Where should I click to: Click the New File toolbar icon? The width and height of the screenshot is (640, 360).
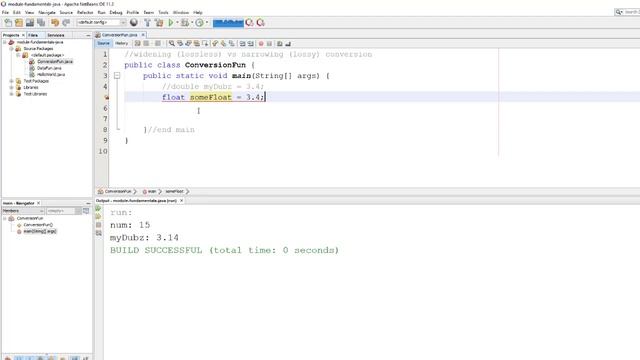pyautogui.click(x=8, y=23)
